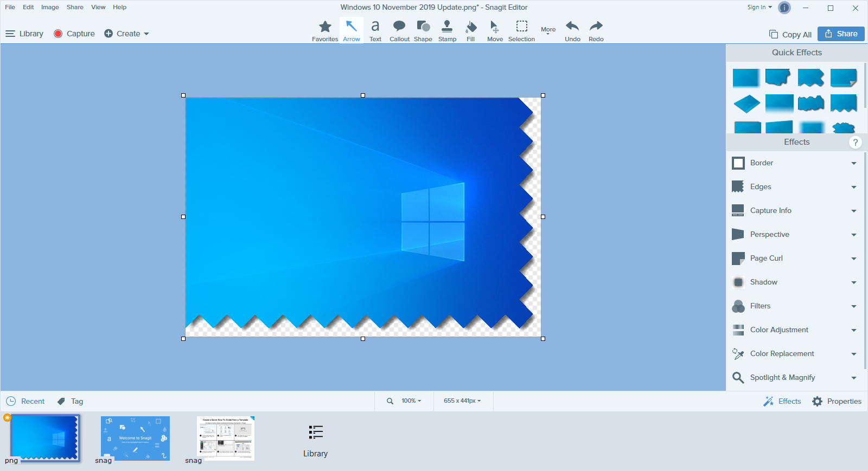Click the Effects panel scrollbar
The height and width of the screenshot is (471, 868).
[x=865, y=260]
